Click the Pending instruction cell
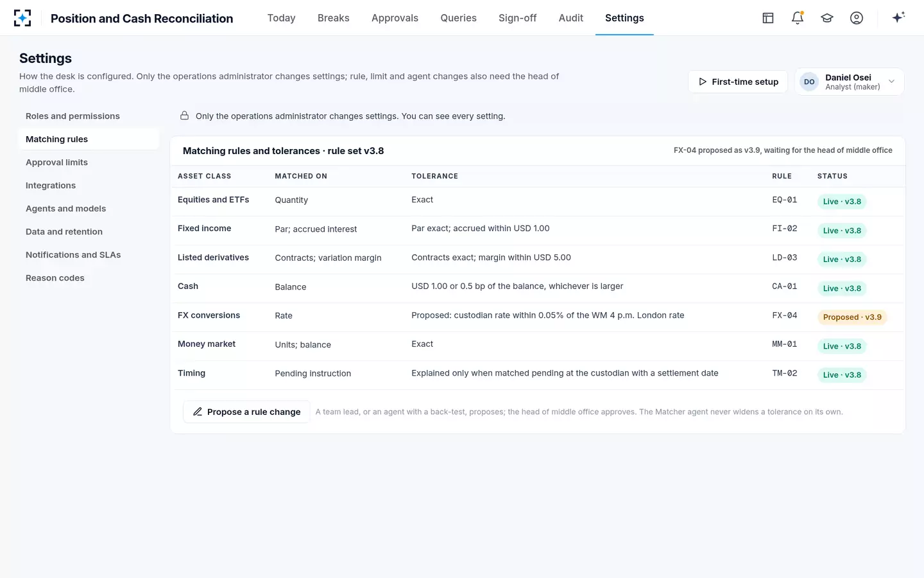924x578 pixels. tap(312, 374)
